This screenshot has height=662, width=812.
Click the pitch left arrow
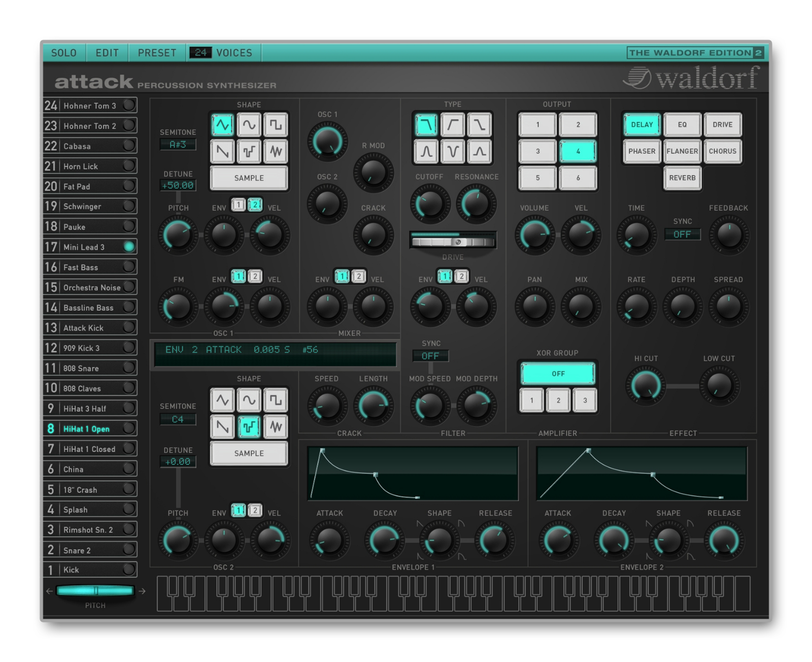click(49, 591)
